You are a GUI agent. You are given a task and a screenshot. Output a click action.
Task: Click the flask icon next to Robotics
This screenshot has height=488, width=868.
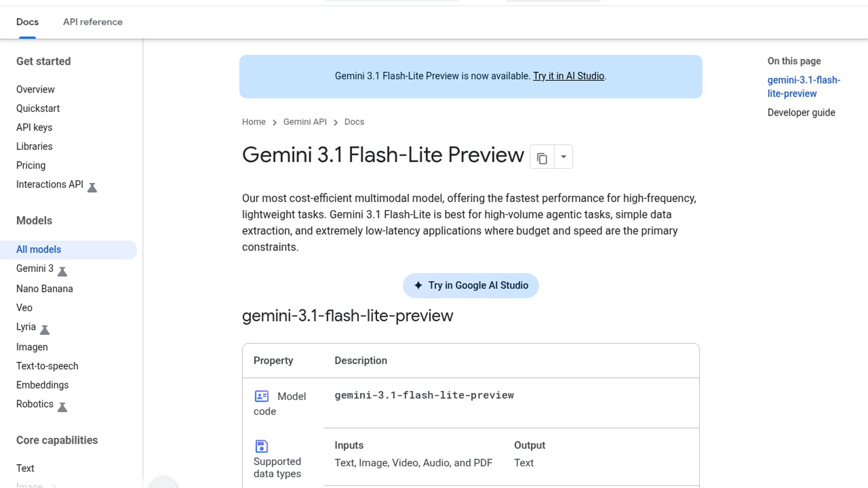click(62, 407)
